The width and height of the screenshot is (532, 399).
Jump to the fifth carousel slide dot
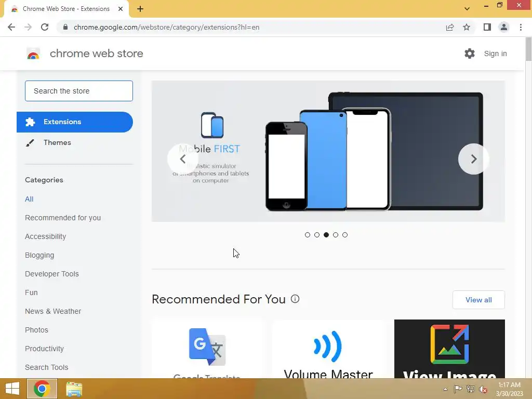coord(345,235)
